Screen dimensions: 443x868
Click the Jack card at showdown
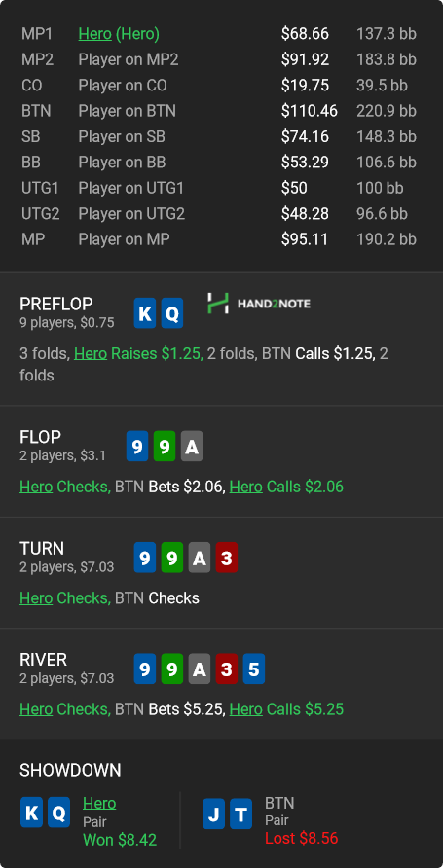click(x=213, y=814)
